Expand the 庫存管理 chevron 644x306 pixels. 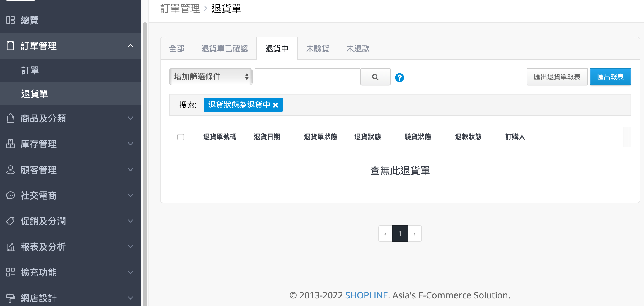tap(130, 144)
